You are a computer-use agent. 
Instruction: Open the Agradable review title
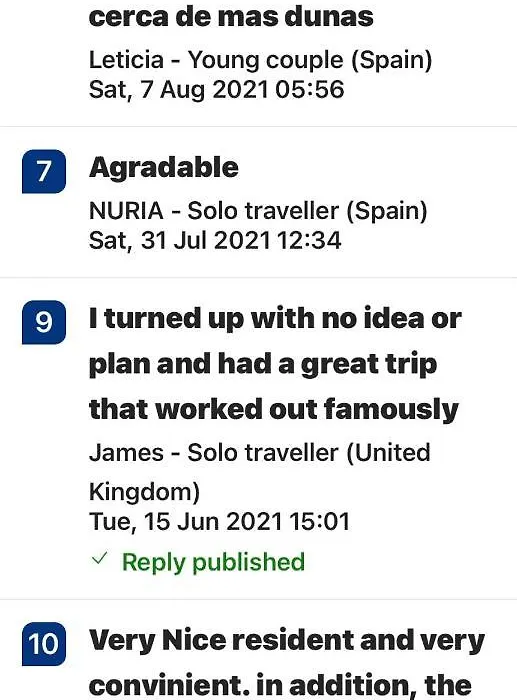click(x=164, y=169)
